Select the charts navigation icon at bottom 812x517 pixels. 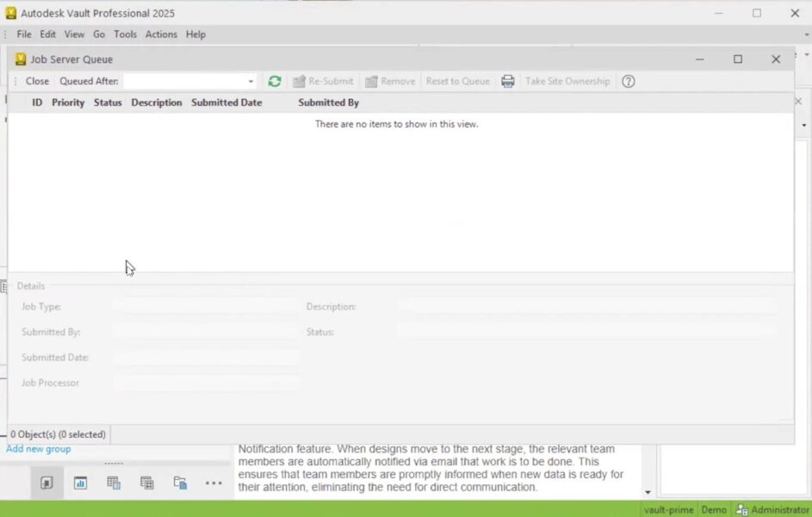(x=80, y=483)
